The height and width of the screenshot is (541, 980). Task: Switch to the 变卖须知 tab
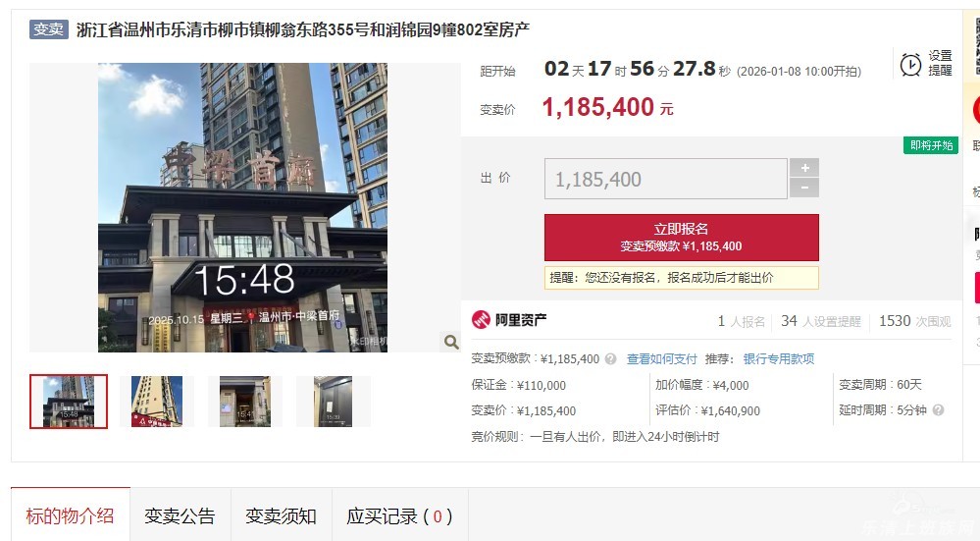pos(282,515)
